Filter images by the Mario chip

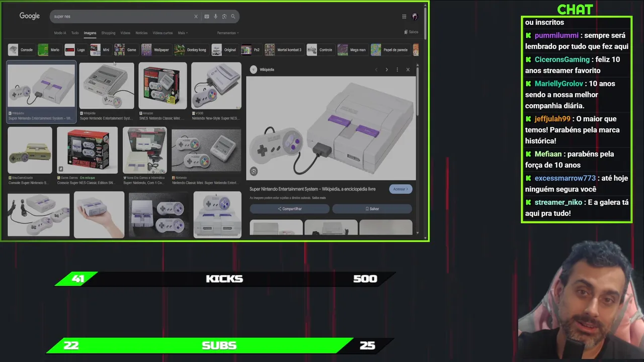(x=49, y=50)
